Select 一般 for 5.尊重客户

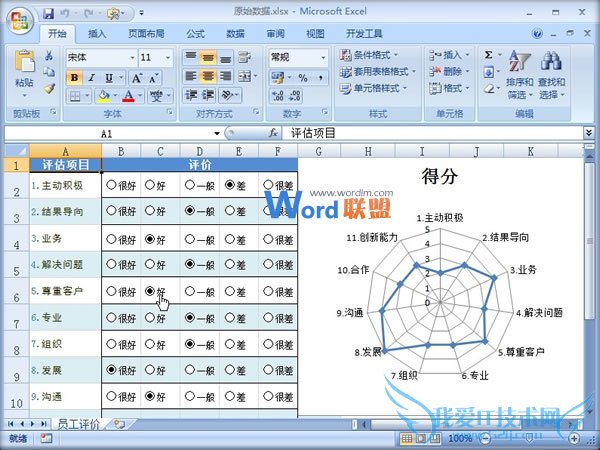pos(190,291)
